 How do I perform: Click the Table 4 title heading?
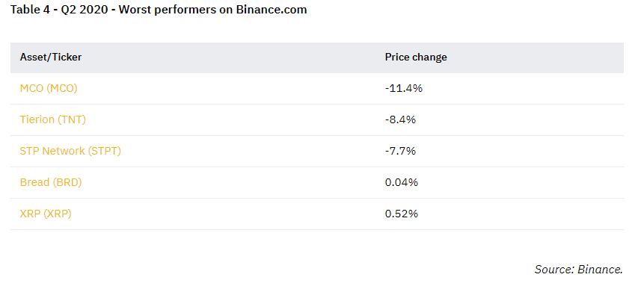pos(159,10)
